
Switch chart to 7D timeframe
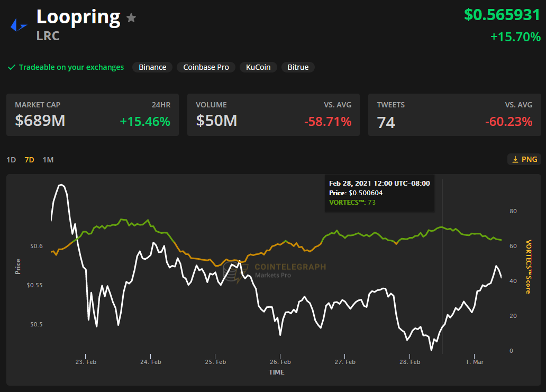click(29, 160)
